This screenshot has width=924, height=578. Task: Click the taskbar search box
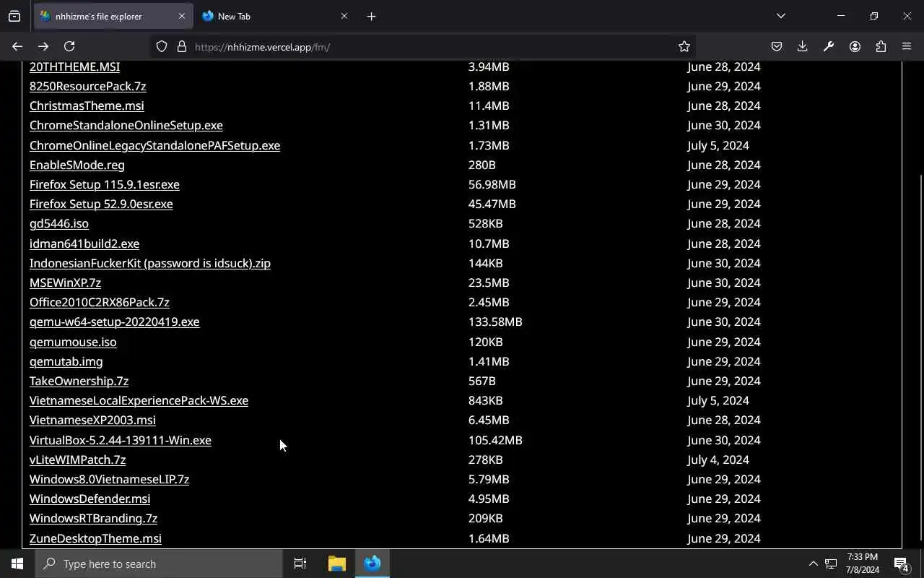[159, 564]
